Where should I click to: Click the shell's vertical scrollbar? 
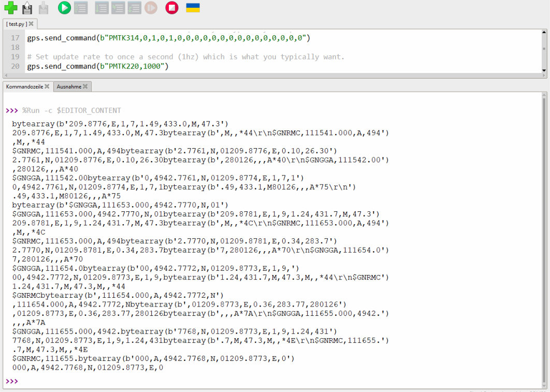coord(544,233)
